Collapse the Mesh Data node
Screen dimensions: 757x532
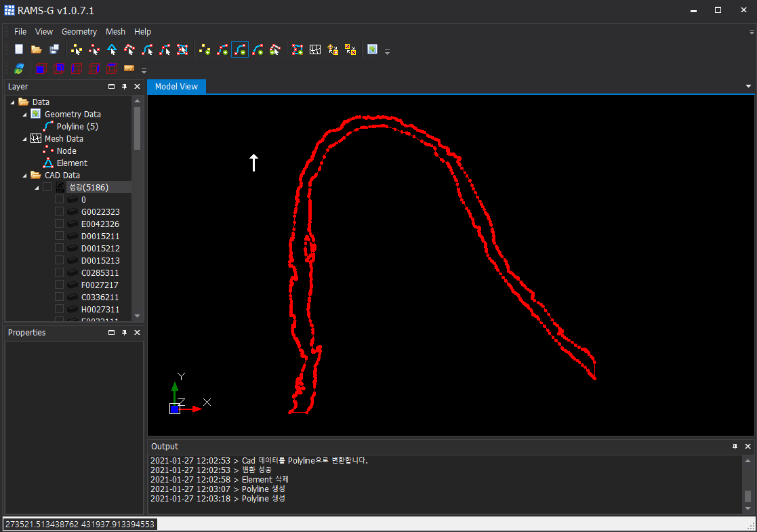24,139
